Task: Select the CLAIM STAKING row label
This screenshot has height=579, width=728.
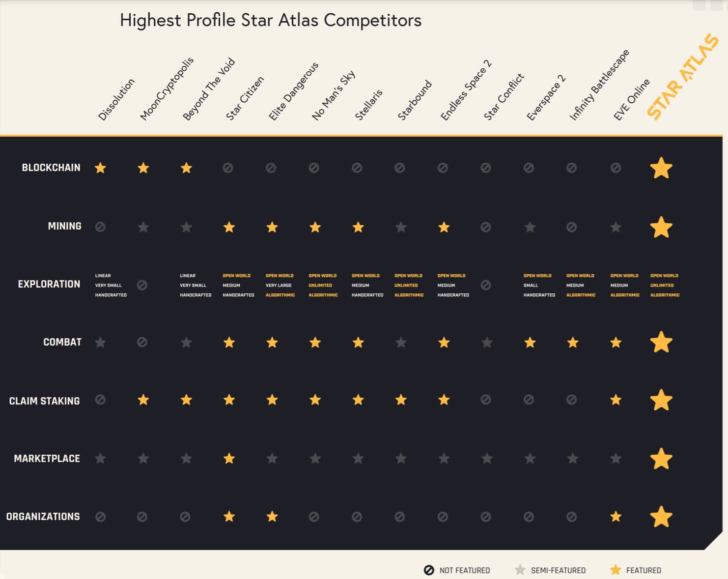Action: pos(44,401)
